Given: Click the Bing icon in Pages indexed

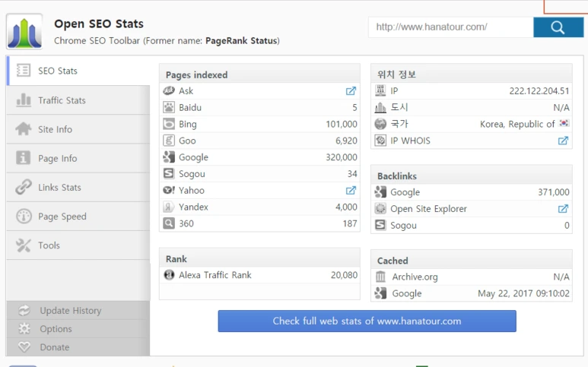Looking at the screenshot, I should click(169, 124).
